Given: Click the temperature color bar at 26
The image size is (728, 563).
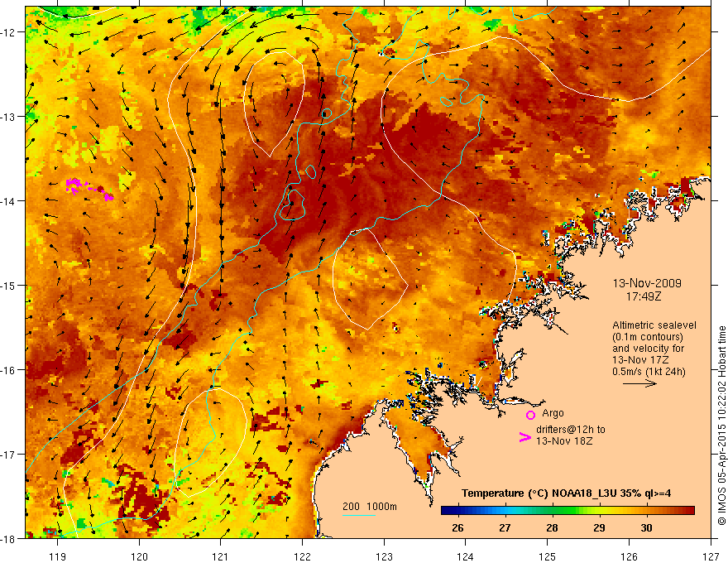Looking at the screenshot, I should (x=457, y=511).
